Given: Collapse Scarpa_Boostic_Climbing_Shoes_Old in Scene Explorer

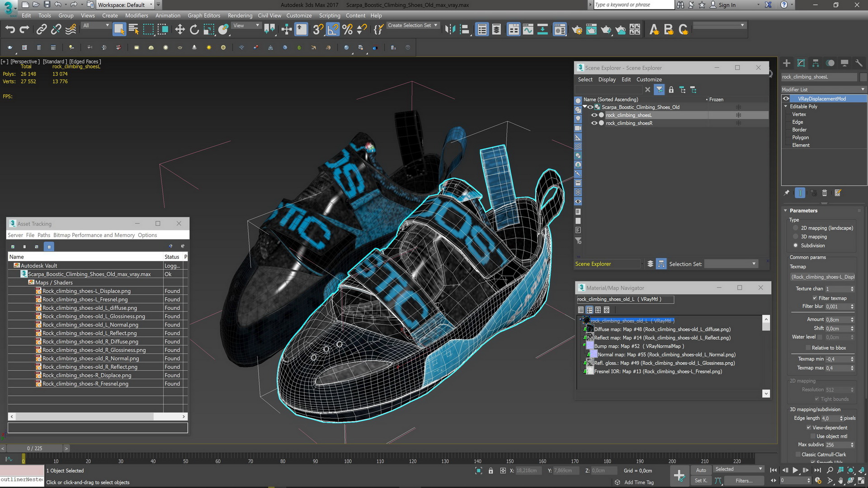Looking at the screenshot, I should [x=585, y=107].
